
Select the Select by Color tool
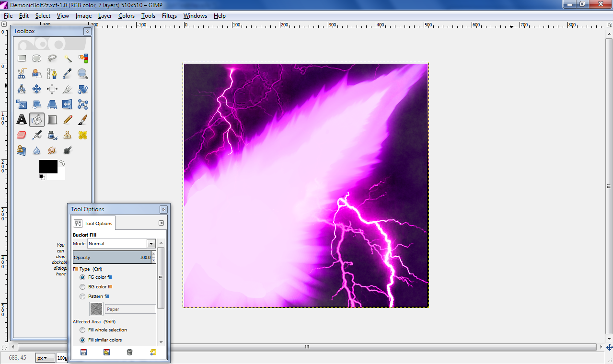click(x=83, y=58)
